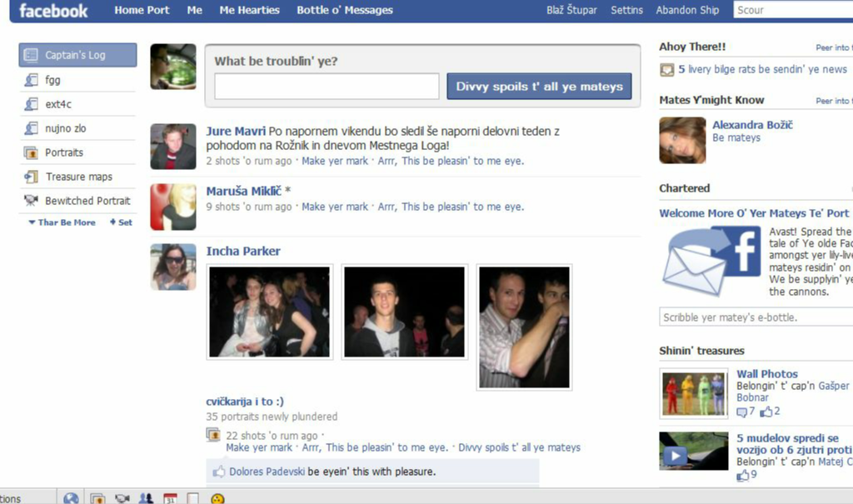The image size is (853, 504).
Task: Click the friends icon in bottom bar
Action: click(146, 498)
